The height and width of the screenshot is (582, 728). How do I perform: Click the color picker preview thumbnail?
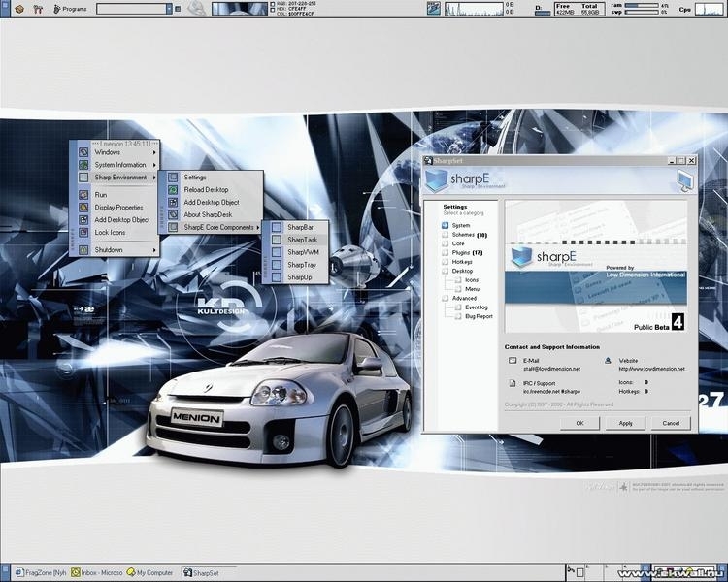[x=240, y=9]
